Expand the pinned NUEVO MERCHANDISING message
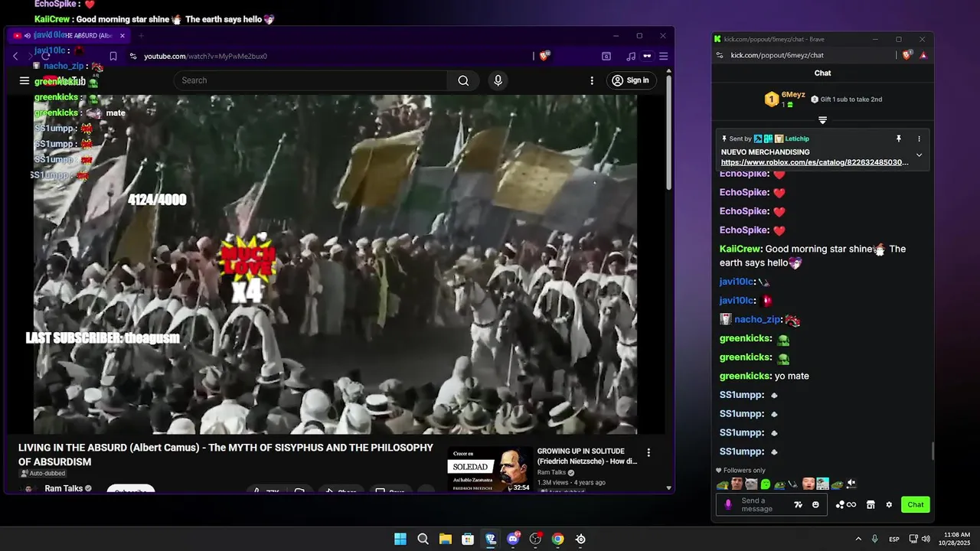Screen dimensions: 980x551 pyautogui.click(x=920, y=155)
